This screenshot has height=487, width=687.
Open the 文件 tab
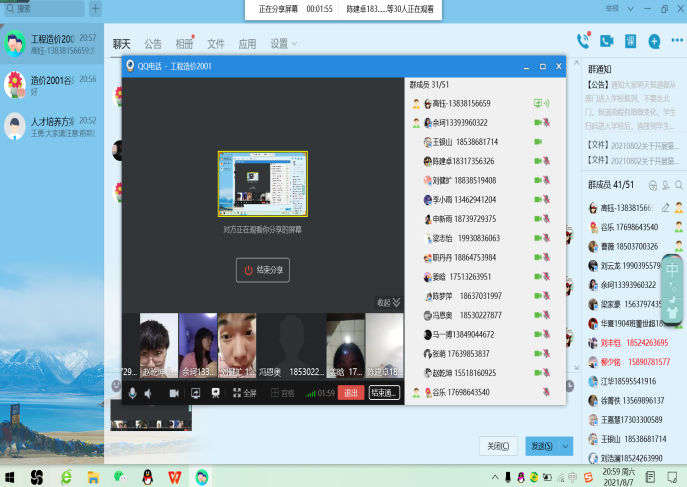[216, 44]
